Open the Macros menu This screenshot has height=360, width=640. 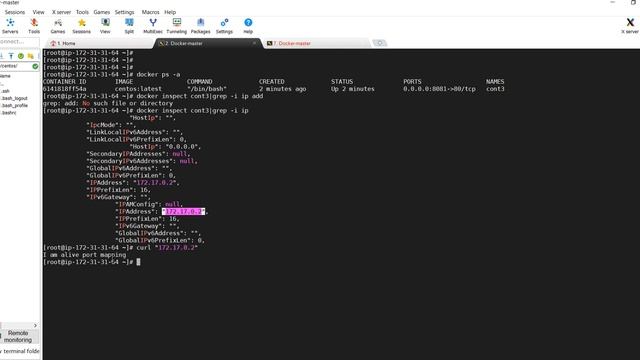pyautogui.click(x=150, y=12)
